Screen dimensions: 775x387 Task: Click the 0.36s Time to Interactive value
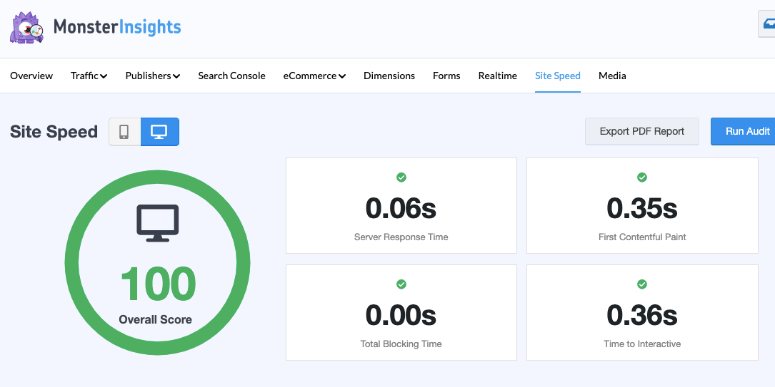(642, 315)
